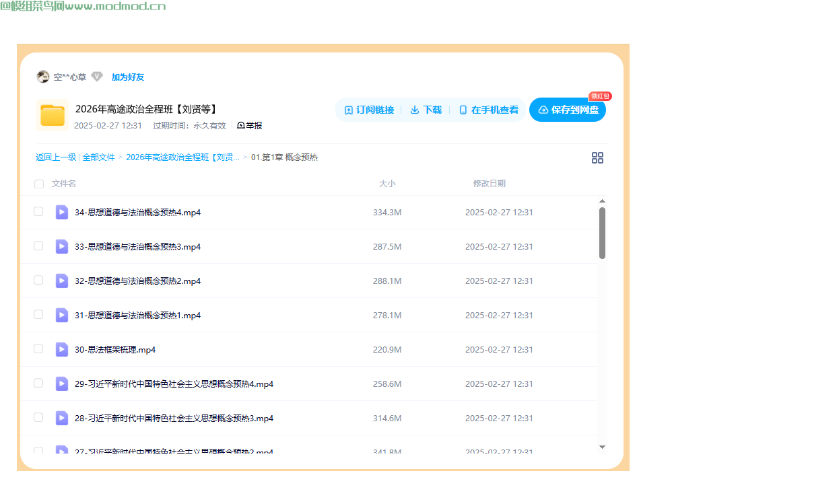The height and width of the screenshot is (504, 839).
Task: Click 加为好友 link
Action: point(128,77)
